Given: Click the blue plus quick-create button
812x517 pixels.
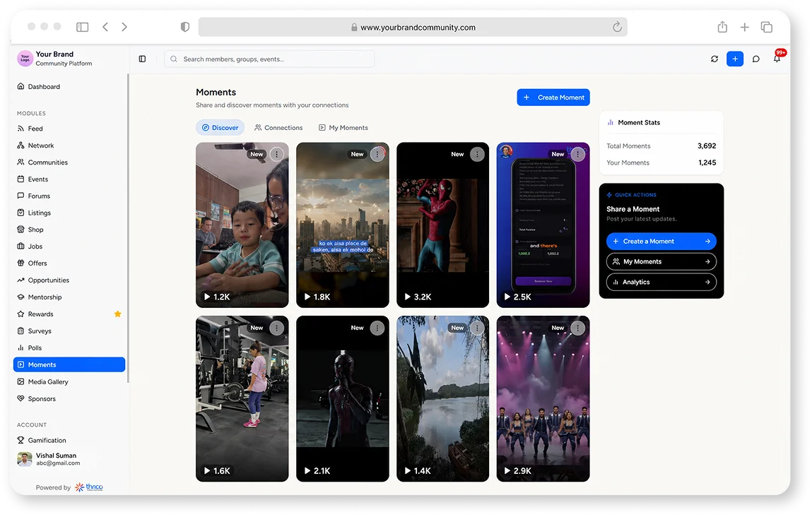Looking at the screenshot, I should coord(735,59).
